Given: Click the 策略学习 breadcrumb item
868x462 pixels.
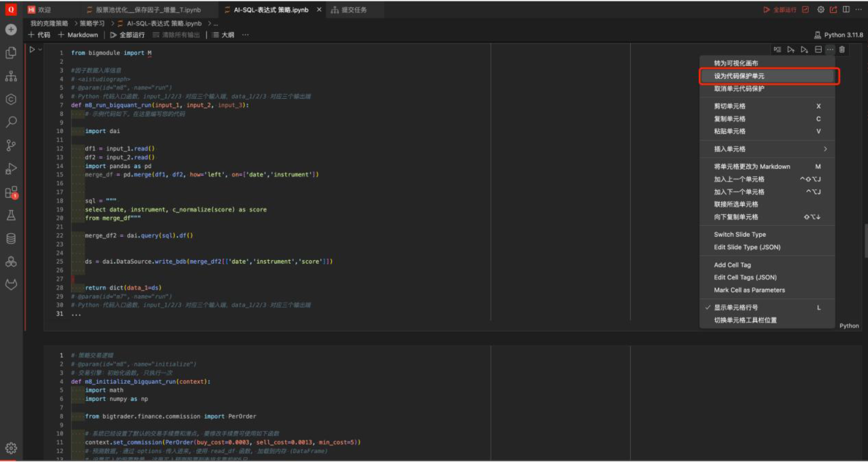Looking at the screenshot, I should [x=92, y=23].
